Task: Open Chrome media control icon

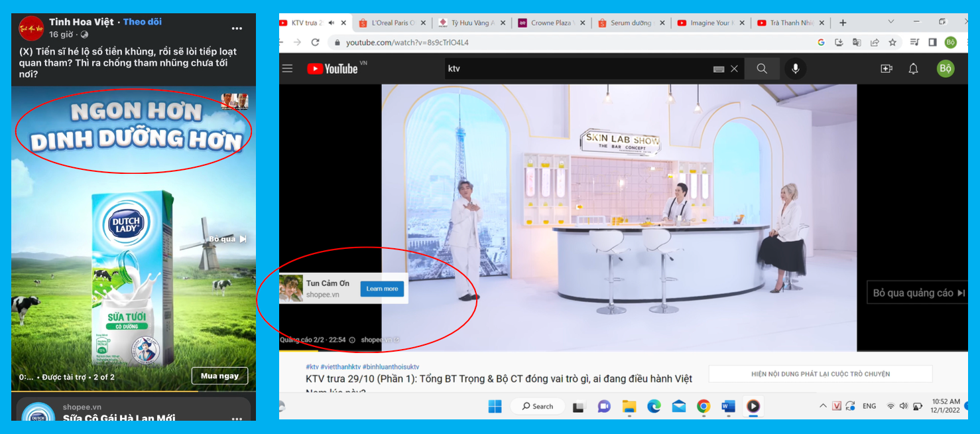Action: [915, 42]
